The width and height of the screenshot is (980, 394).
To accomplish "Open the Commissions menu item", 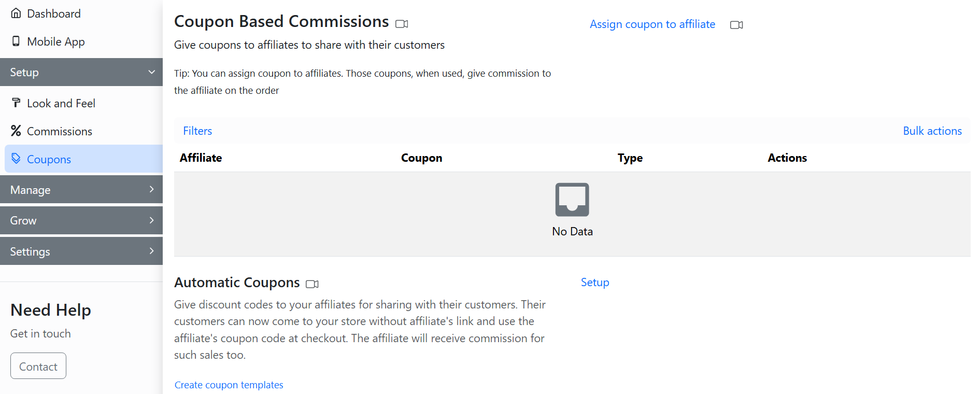I will pyautogui.click(x=59, y=132).
